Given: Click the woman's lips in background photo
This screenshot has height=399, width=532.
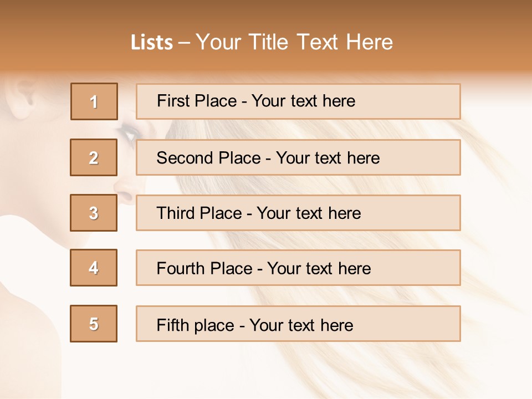Looking at the screenshot, I should click(x=123, y=194).
